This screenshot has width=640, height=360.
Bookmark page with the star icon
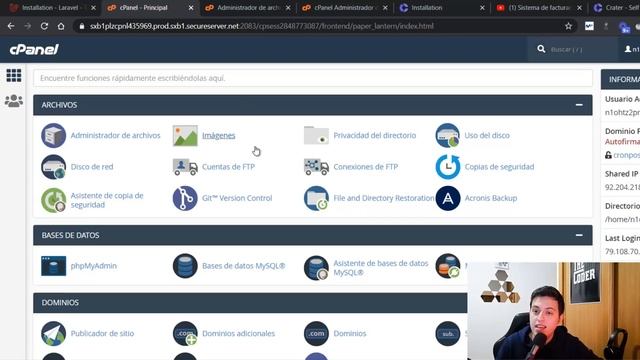click(x=568, y=26)
